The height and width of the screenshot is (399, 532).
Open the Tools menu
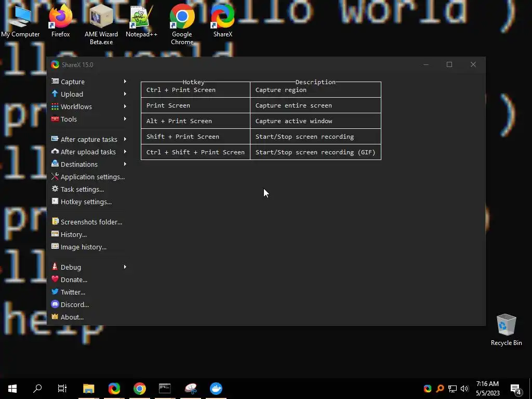[x=89, y=119]
